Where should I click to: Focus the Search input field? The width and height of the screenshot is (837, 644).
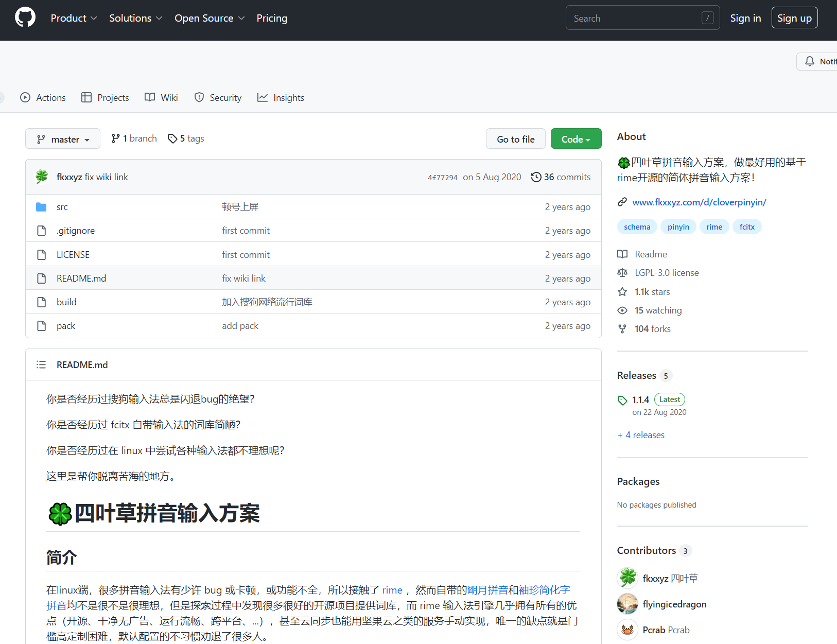click(x=642, y=18)
